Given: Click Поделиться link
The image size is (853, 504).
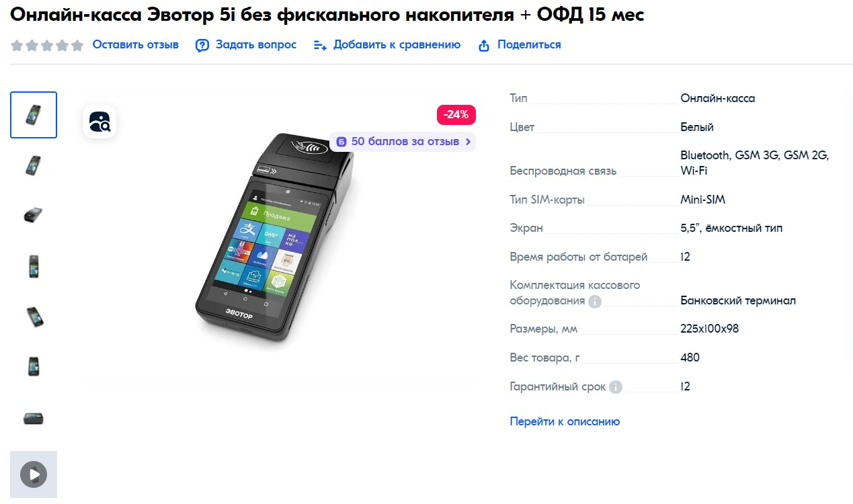Looking at the screenshot, I should coord(529,44).
